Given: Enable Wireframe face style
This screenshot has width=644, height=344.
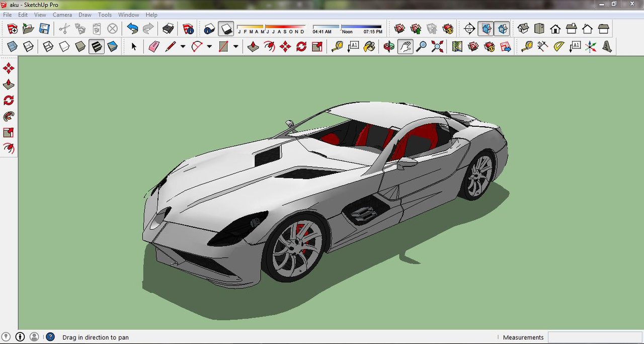Looking at the screenshot, I should (48, 47).
